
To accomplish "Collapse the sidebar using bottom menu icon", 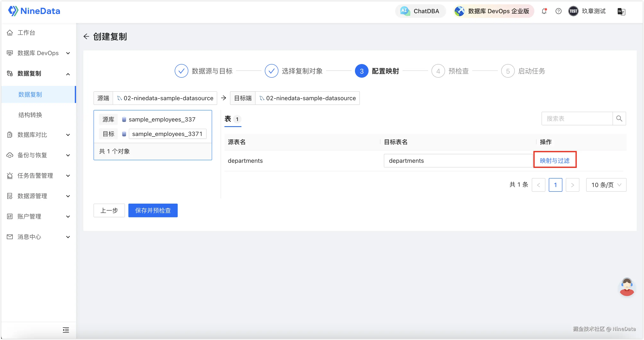I will [x=66, y=330].
